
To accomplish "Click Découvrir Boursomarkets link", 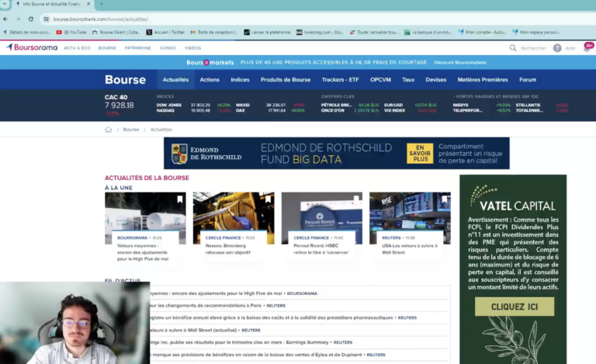I will point(460,62).
